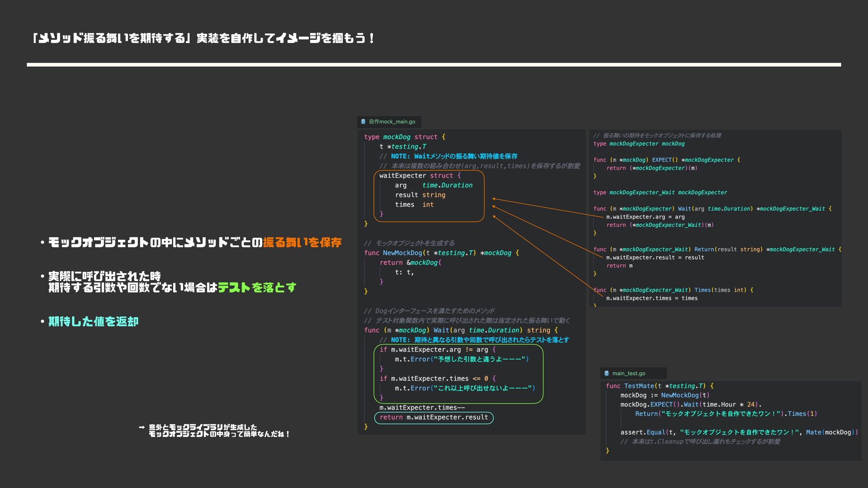Click 'func (m *mockDog) Wait(arg time.Duration) string'

461,330
